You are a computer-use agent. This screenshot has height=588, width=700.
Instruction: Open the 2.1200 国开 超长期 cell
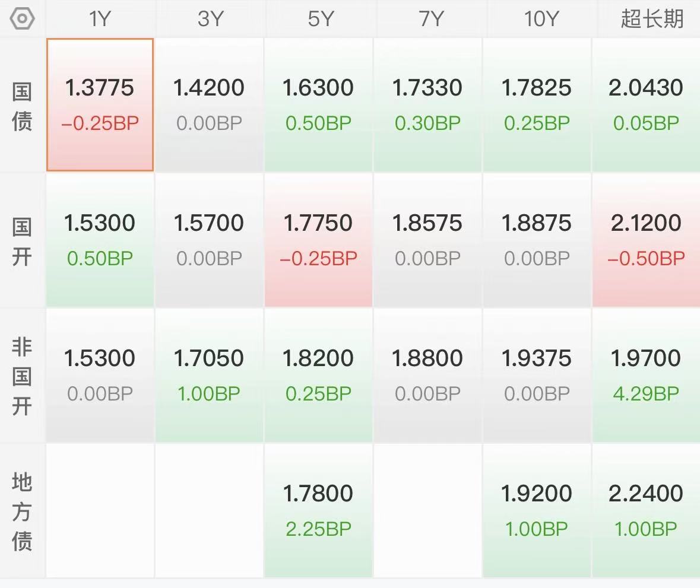pos(646,240)
